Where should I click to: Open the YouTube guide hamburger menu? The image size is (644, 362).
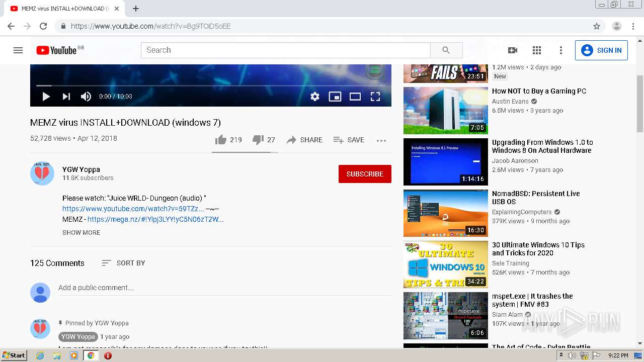(x=18, y=50)
